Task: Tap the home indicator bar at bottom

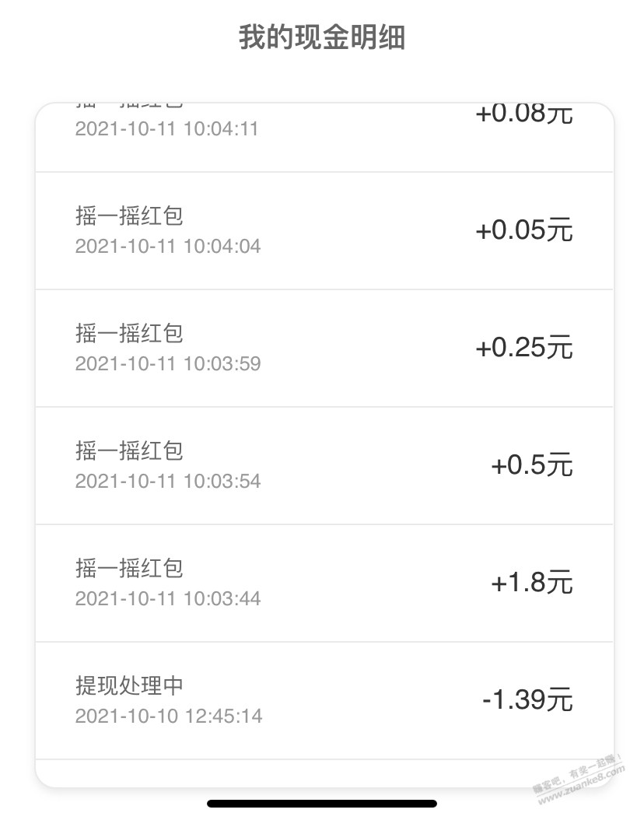Action: (321, 804)
